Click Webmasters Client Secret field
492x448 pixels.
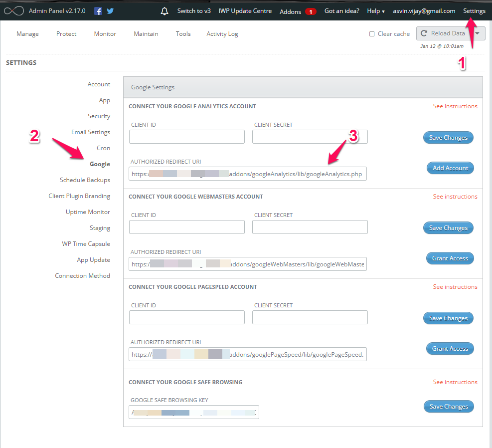point(310,227)
